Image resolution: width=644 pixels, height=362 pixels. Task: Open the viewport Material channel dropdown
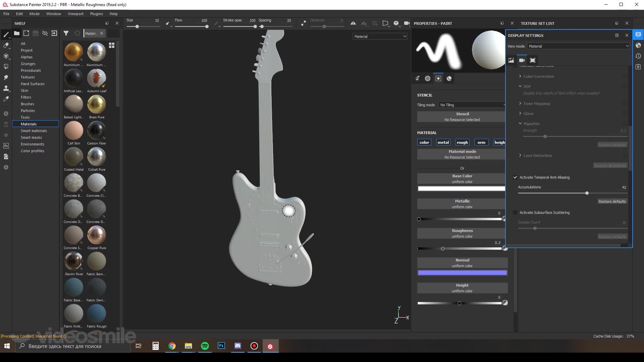tap(380, 37)
